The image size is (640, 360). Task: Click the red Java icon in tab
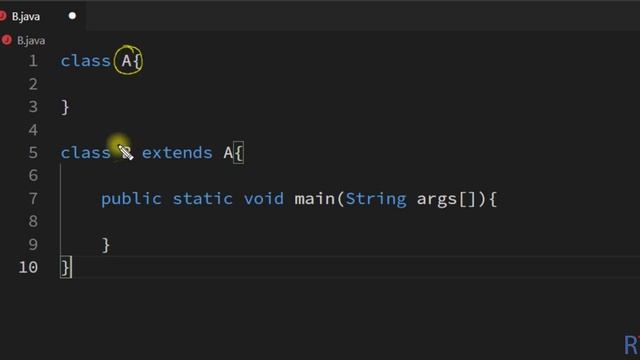tap(2, 16)
